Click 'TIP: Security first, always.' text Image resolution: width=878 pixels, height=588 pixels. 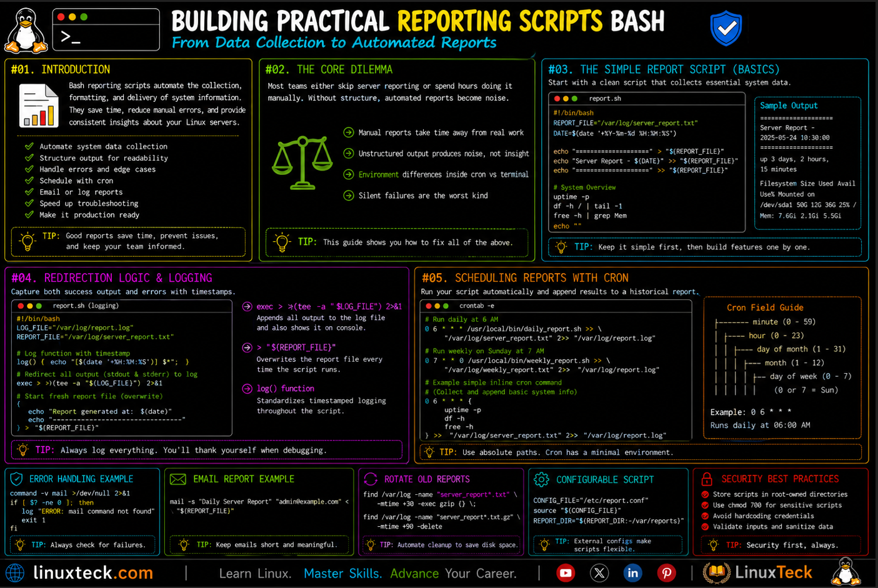coord(782,545)
